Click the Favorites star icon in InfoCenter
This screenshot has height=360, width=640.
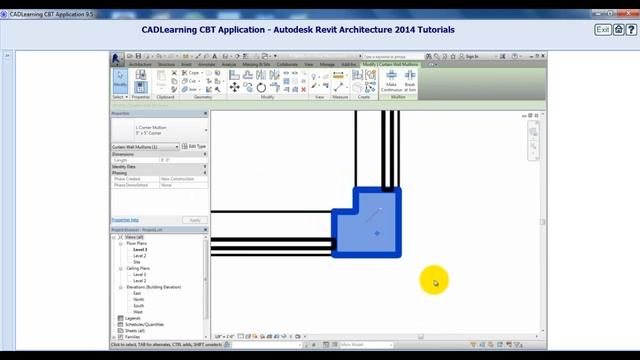pos(453,56)
